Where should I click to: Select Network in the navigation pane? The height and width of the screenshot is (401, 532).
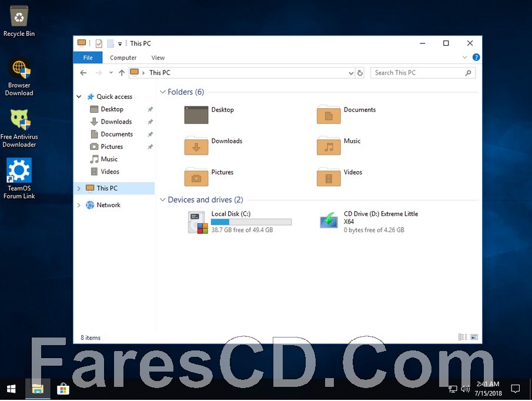(108, 205)
